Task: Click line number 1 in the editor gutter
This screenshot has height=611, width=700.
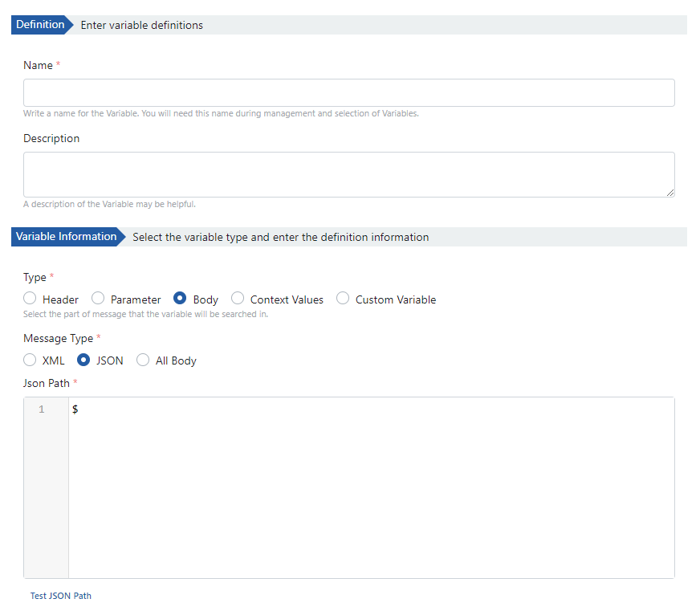Action: tap(42, 409)
